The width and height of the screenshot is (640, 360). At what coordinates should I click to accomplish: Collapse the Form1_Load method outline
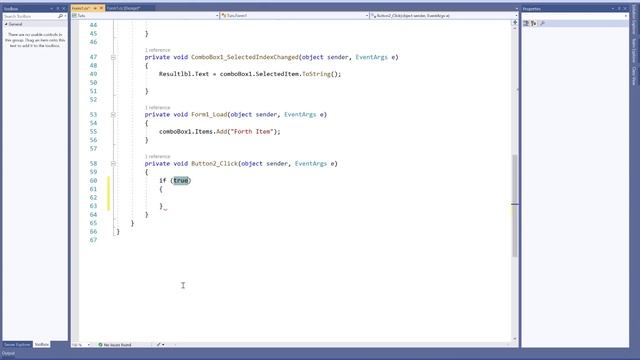pyautogui.click(x=113, y=115)
